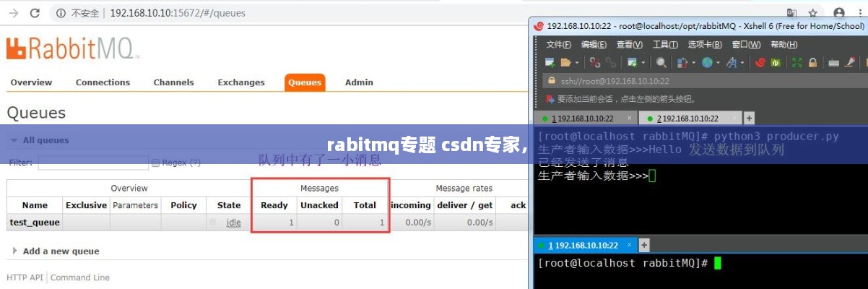Screen dimensions: 868x289
Task: Close upper session tab 1 192.168.10.10:22
Action: [629, 118]
